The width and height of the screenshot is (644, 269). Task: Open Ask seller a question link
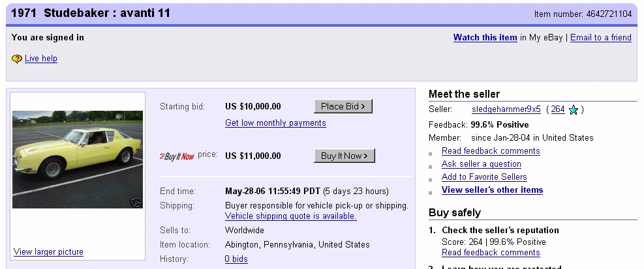pos(481,164)
